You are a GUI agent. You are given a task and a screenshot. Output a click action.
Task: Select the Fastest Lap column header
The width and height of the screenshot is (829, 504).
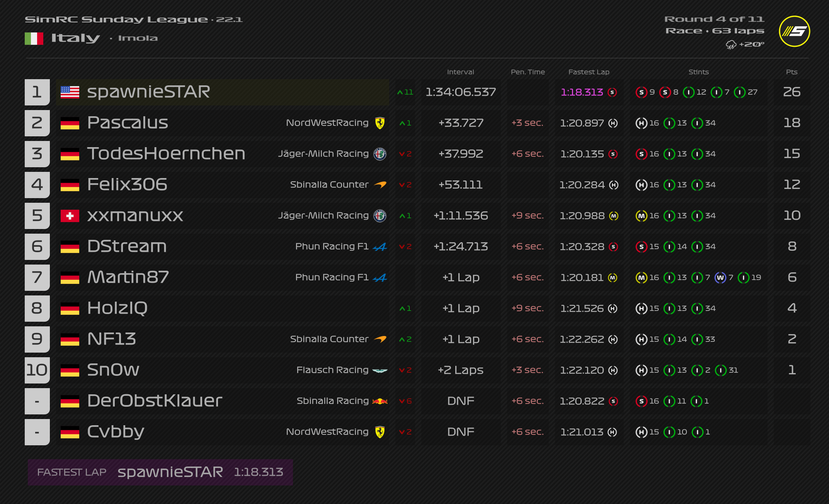589,72
